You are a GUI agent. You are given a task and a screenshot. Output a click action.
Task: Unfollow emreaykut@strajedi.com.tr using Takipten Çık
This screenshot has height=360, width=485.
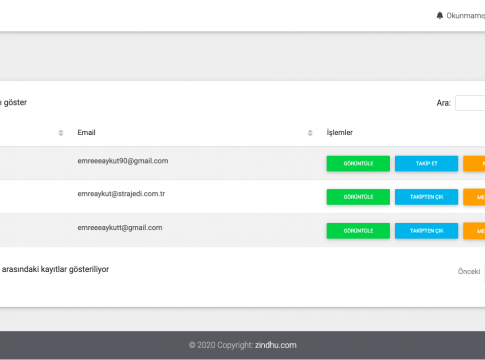pyautogui.click(x=426, y=197)
